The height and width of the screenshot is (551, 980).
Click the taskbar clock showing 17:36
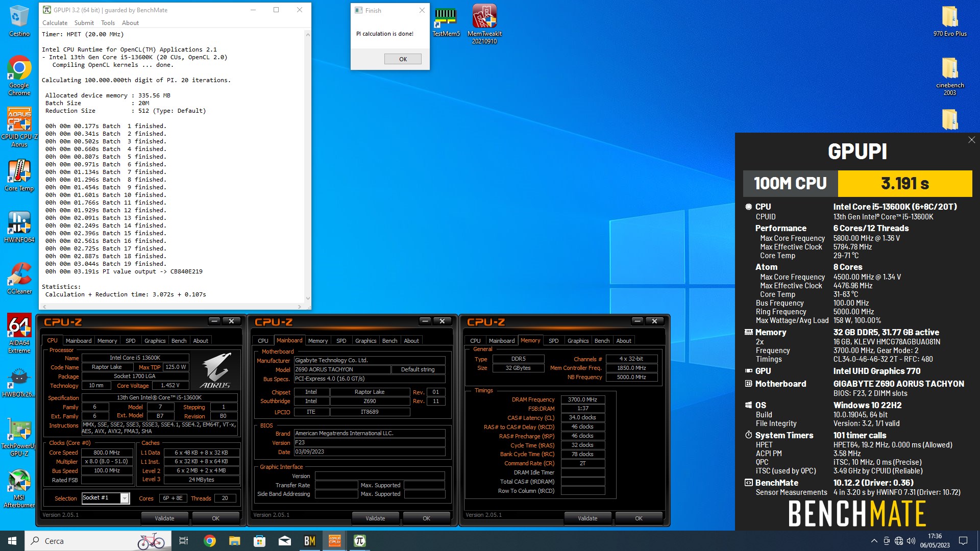pos(935,541)
